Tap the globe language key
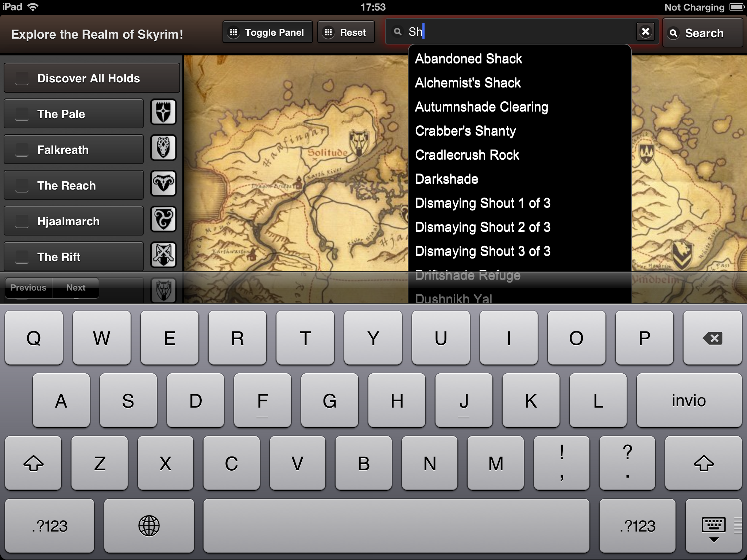The width and height of the screenshot is (747, 560). tap(149, 526)
